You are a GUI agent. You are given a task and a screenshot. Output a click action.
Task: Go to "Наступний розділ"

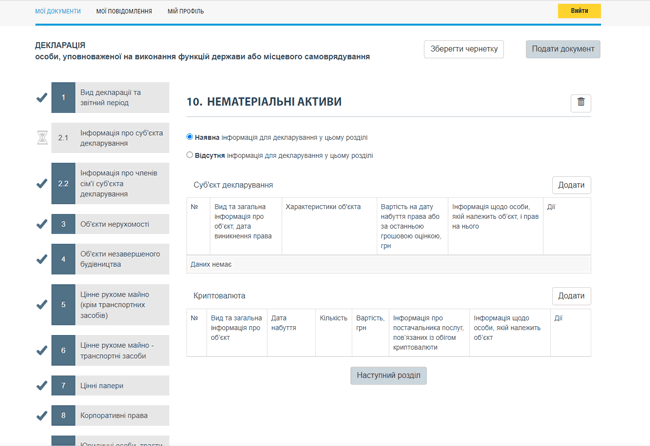click(388, 375)
